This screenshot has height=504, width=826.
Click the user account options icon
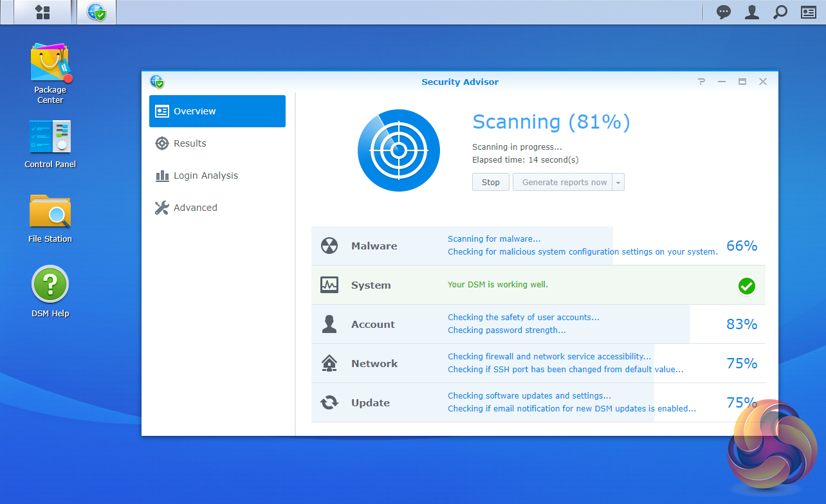[x=751, y=12]
